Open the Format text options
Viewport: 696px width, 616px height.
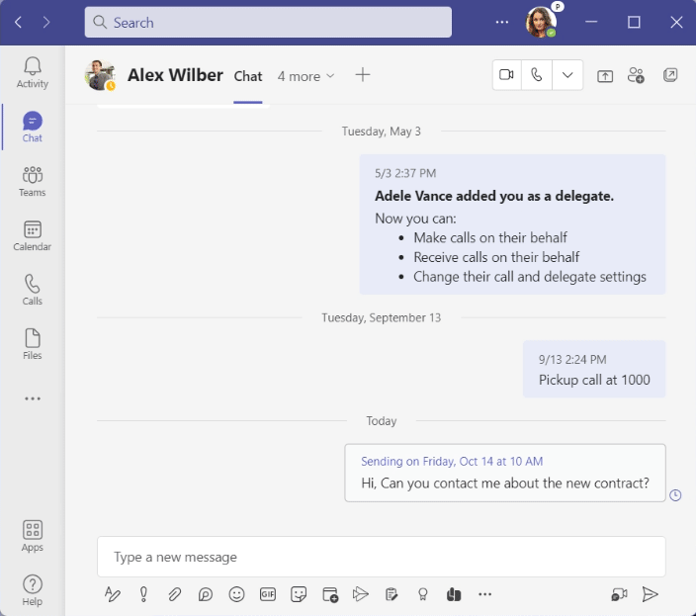(x=113, y=594)
